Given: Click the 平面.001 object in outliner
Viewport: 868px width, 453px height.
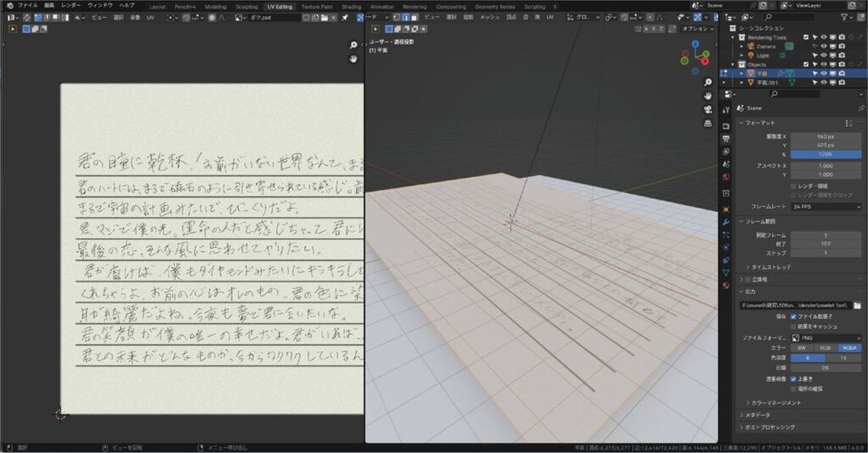Looking at the screenshot, I should [x=768, y=82].
